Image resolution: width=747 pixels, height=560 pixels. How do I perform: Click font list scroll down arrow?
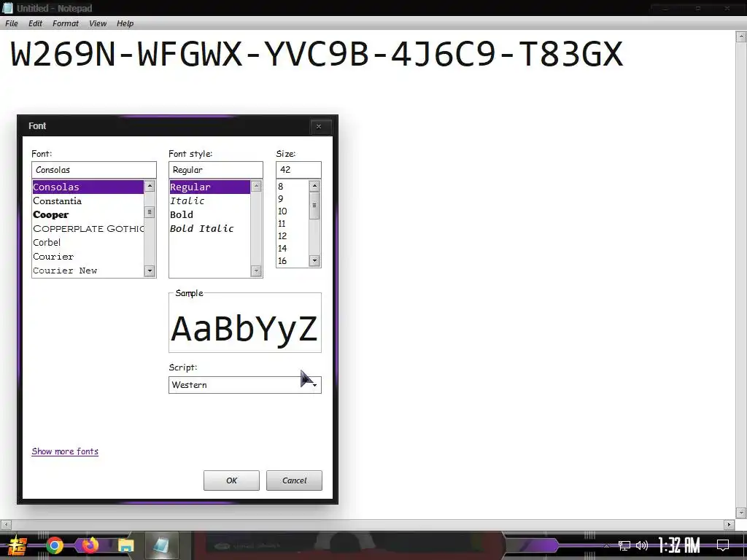click(150, 271)
